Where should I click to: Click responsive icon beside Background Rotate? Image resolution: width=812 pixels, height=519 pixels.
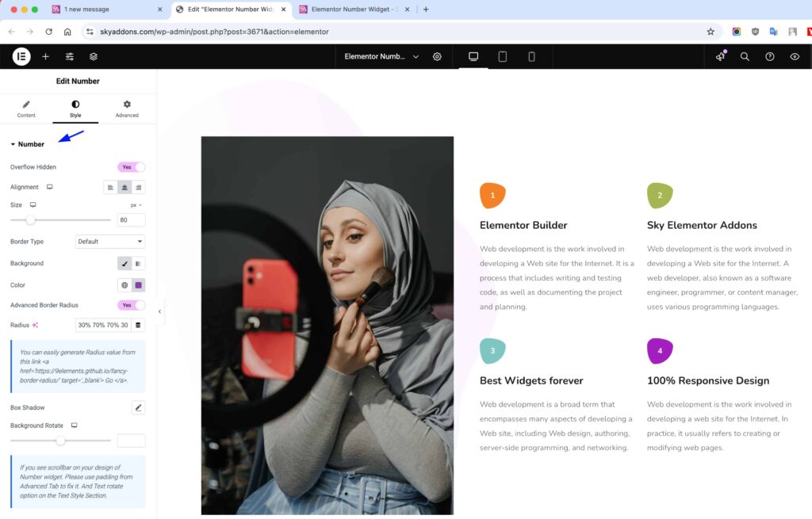tap(74, 426)
